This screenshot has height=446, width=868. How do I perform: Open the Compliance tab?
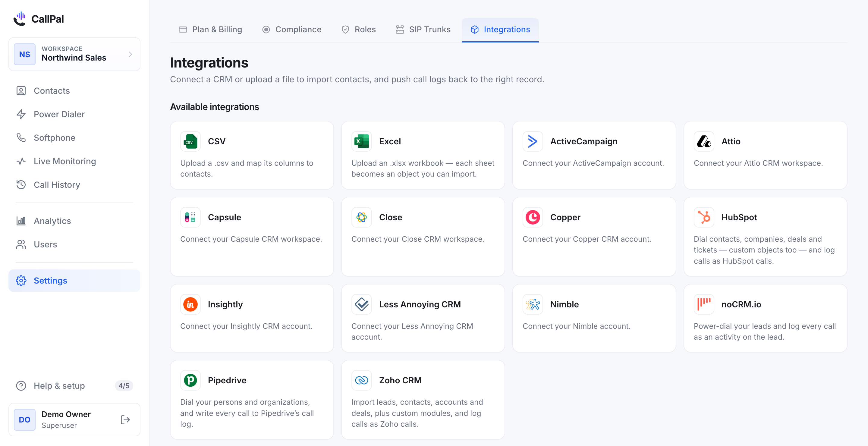pos(292,29)
